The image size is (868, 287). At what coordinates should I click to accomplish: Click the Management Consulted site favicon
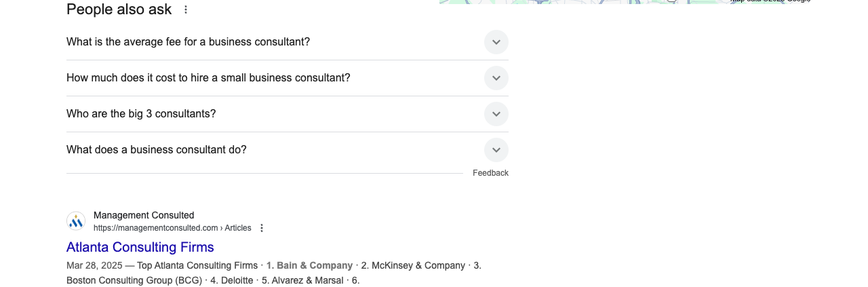pyautogui.click(x=76, y=221)
